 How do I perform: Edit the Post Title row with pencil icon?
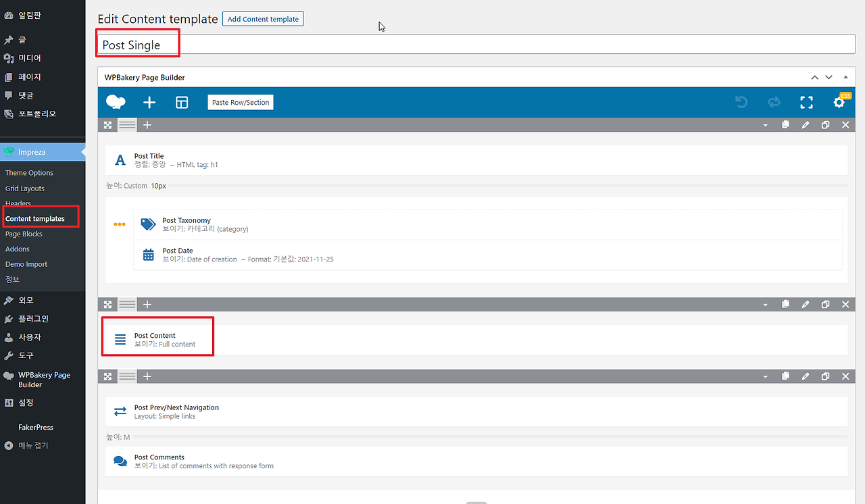pyautogui.click(x=806, y=125)
